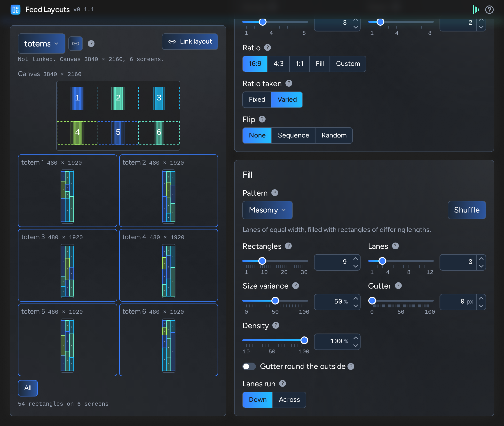Select the 16:9 ratio option
The image size is (504, 426).
click(255, 64)
